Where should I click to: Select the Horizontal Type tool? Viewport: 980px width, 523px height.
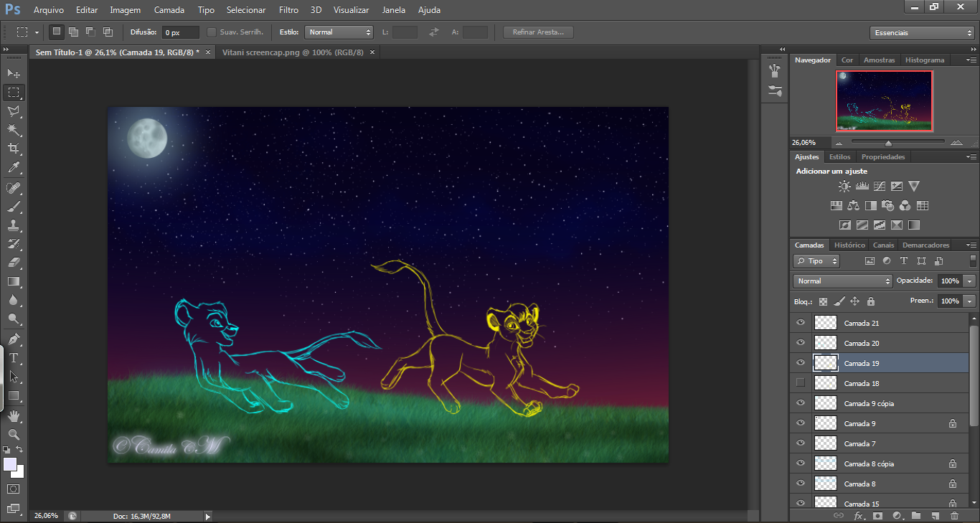coord(14,357)
